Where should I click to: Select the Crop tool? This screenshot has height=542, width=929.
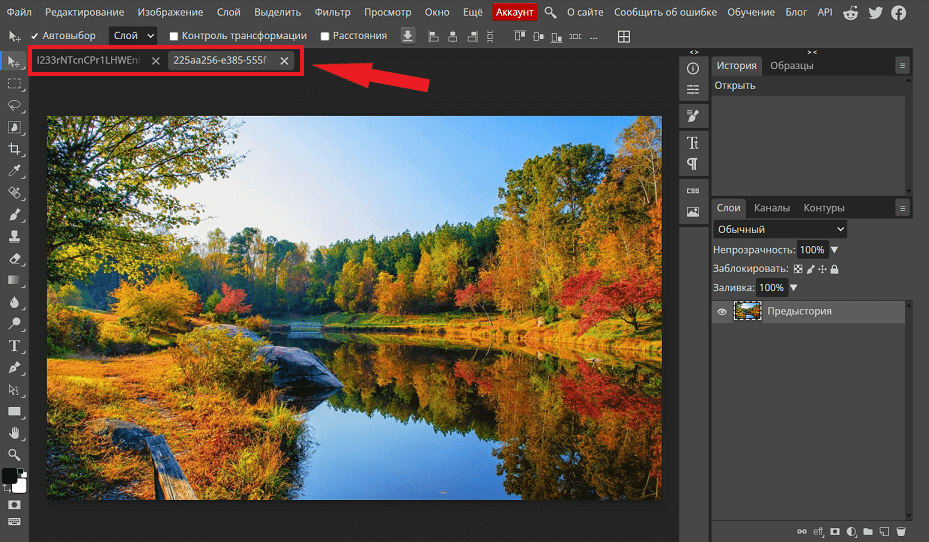pos(15,149)
